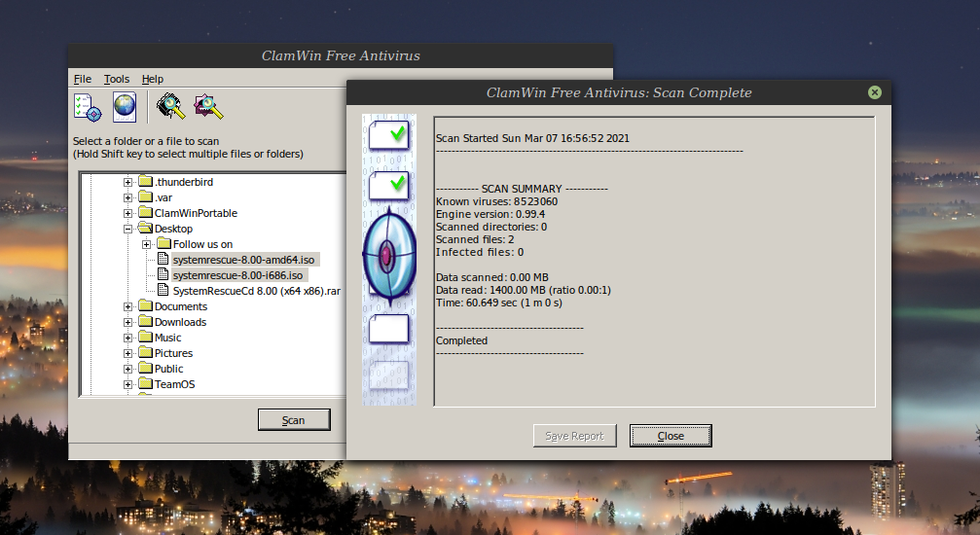Open the Preferences toolbar icon in ClamWin
This screenshot has width=980, height=535.
[x=88, y=107]
